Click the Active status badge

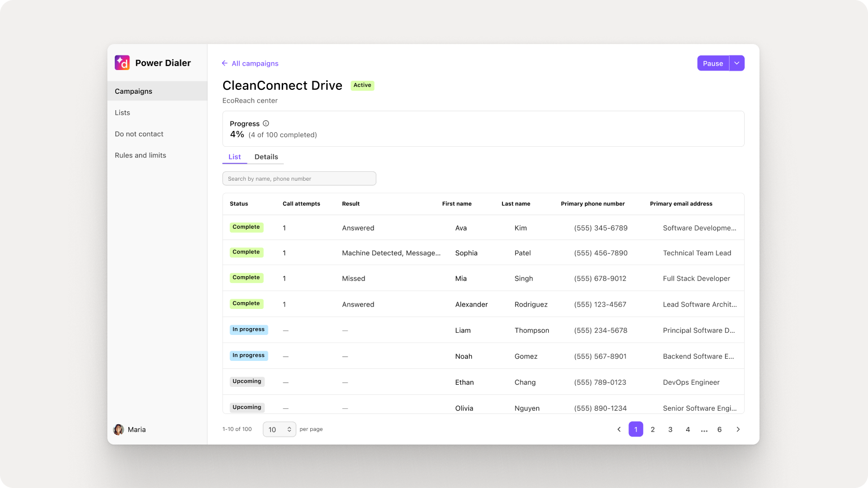[362, 85]
